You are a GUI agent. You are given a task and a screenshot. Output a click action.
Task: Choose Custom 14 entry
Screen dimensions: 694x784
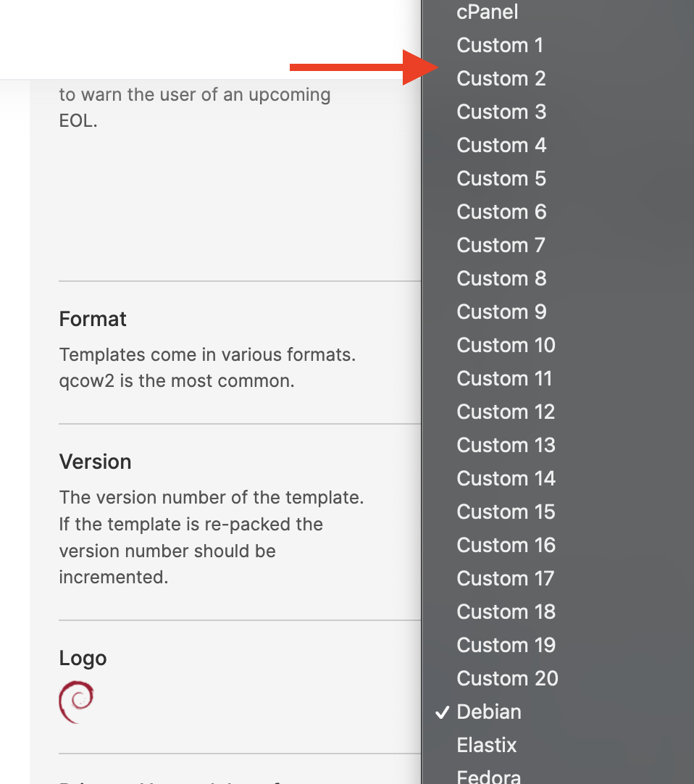(558, 478)
